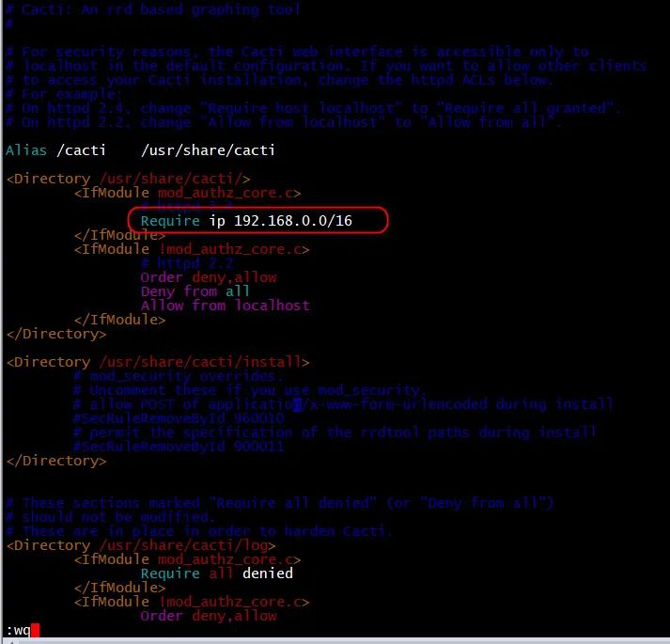This screenshot has width=670, height=644.
Task: Click the '# httpd 2.2' comment
Action: click(x=187, y=263)
